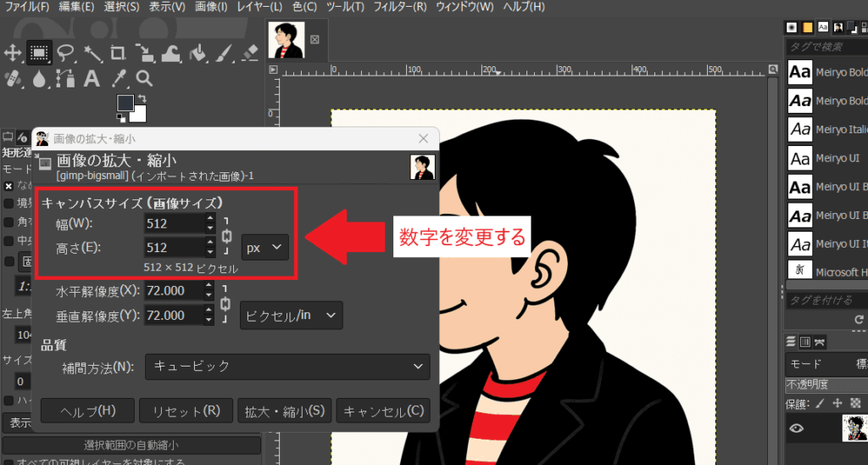Image resolution: width=868 pixels, height=465 pixels.
Task: Open the キュービック interpolation dropdown
Action: click(287, 367)
